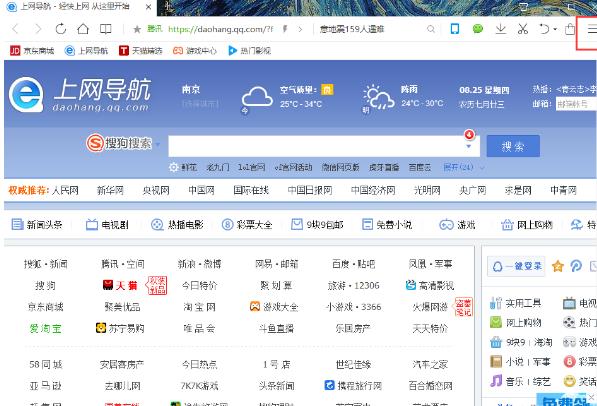The height and width of the screenshot is (406, 597).
Task: Open the 京东商城 bookmark
Action: point(32,51)
